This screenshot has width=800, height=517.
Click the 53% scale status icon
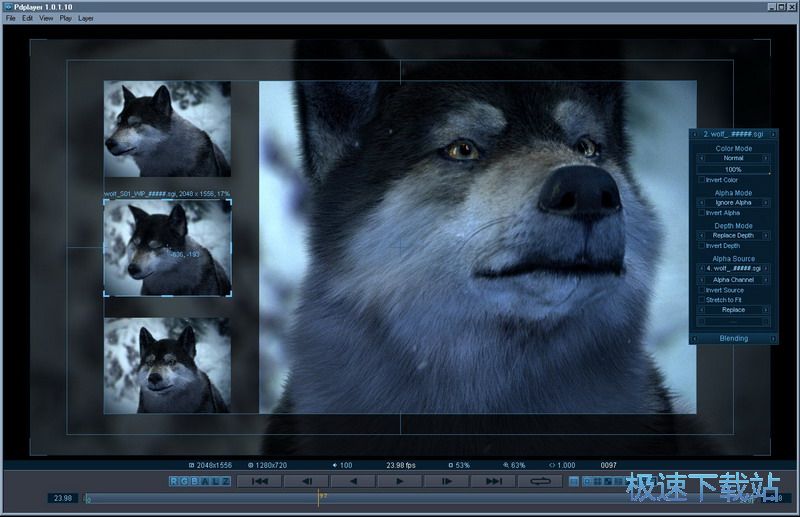pyautogui.click(x=451, y=465)
